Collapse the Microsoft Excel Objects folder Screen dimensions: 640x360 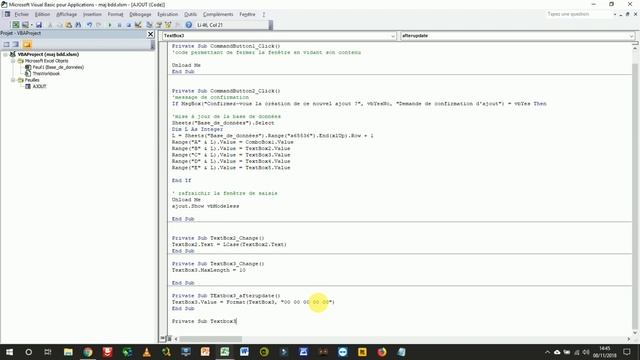pyautogui.click(x=13, y=61)
